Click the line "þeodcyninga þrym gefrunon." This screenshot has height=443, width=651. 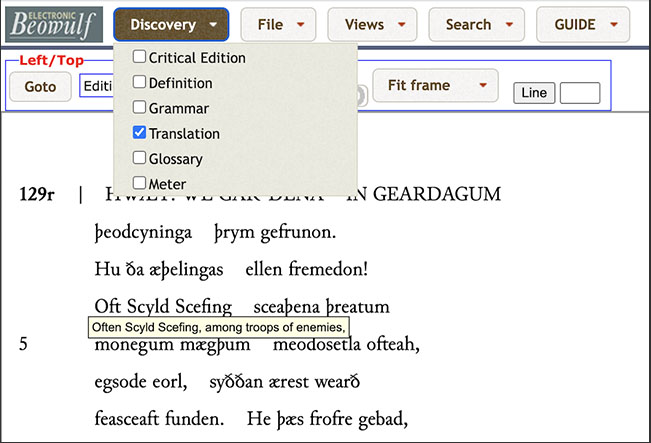click(x=215, y=233)
